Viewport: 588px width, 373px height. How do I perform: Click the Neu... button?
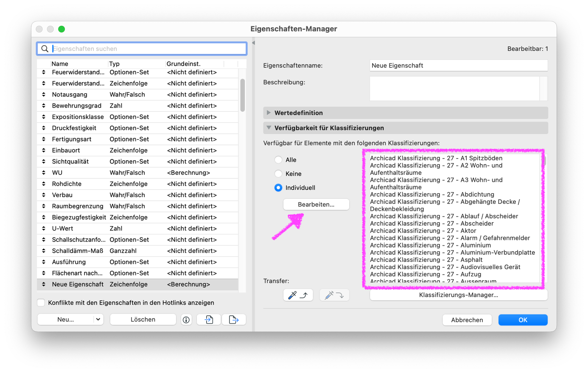pos(65,320)
